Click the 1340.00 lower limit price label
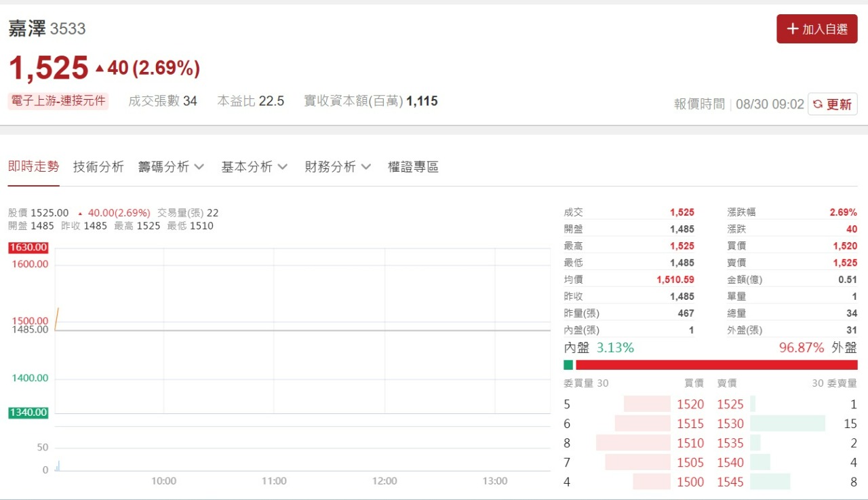 point(28,412)
